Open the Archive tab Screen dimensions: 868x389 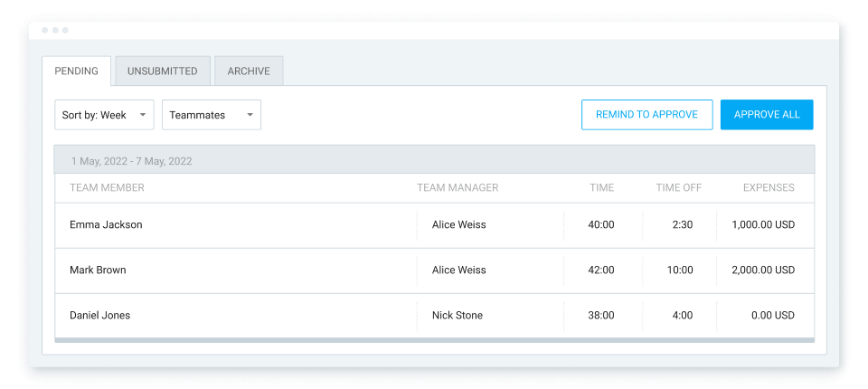click(x=249, y=71)
